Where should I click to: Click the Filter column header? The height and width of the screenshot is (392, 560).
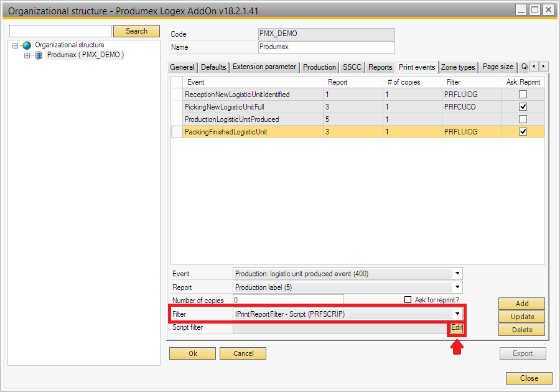tap(472, 82)
